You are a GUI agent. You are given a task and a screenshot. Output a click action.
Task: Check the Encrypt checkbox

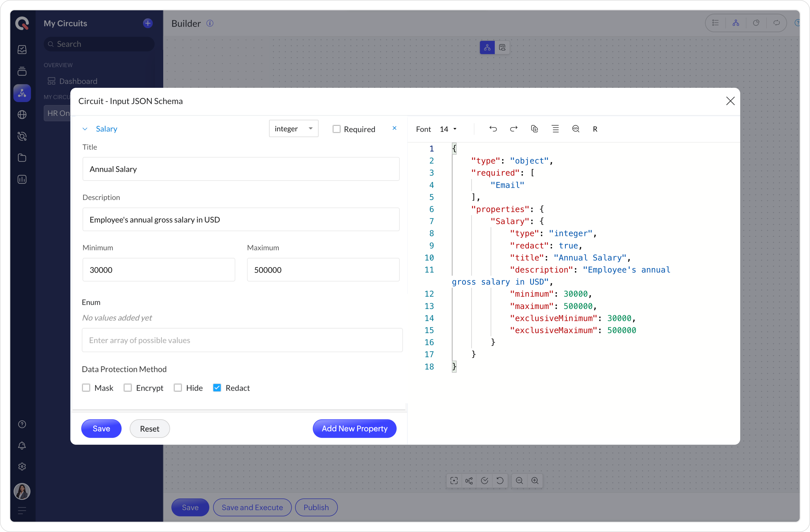[128, 388]
